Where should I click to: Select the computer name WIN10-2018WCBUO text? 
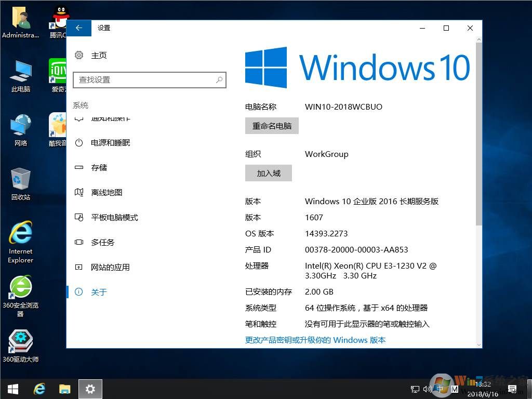tap(343, 107)
